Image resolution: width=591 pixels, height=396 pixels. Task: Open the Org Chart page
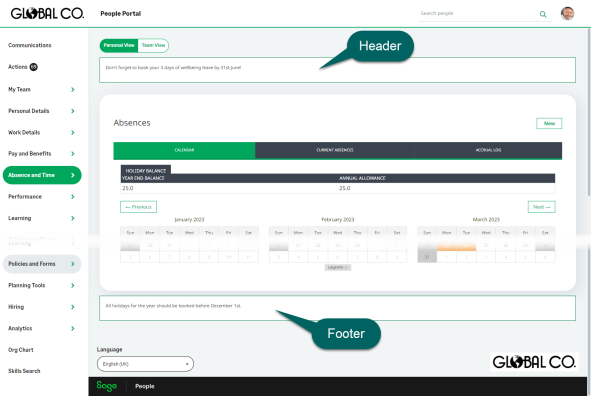coord(21,350)
